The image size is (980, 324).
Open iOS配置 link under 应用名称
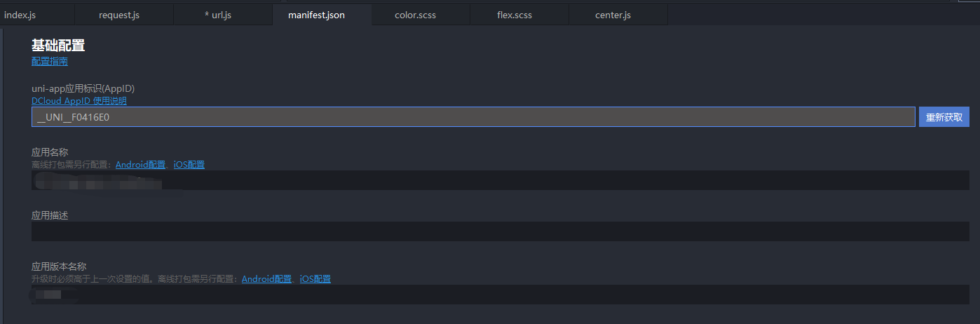coord(189,165)
